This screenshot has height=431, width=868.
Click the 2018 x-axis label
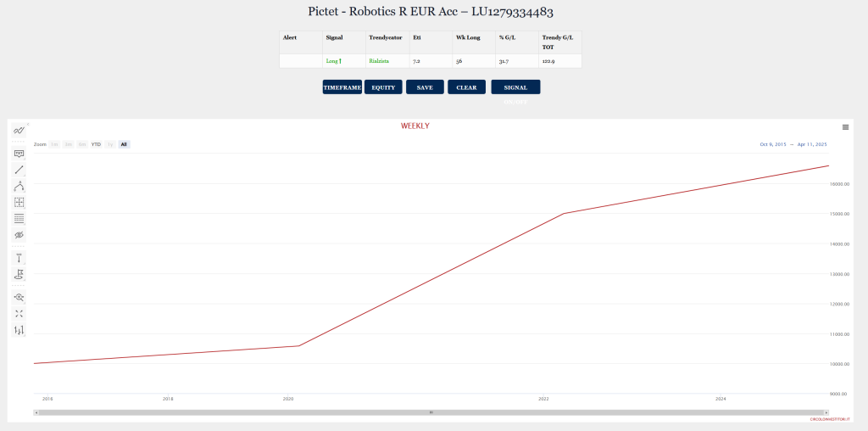tap(168, 399)
